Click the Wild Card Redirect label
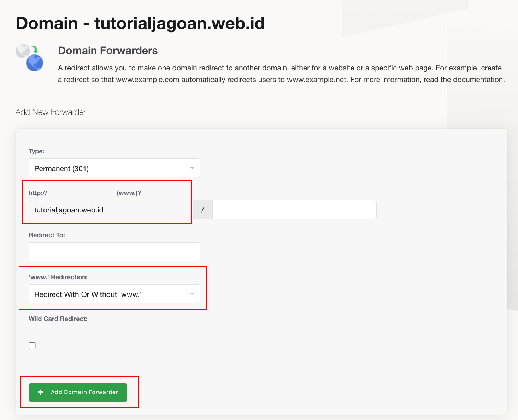The height and width of the screenshot is (420, 518). pos(58,319)
